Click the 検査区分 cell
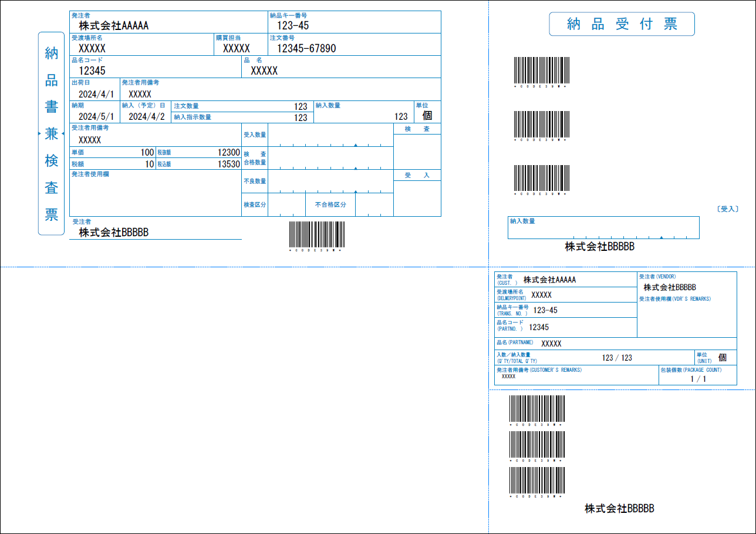Screen dimensions: 756x534 click(x=255, y=205)
